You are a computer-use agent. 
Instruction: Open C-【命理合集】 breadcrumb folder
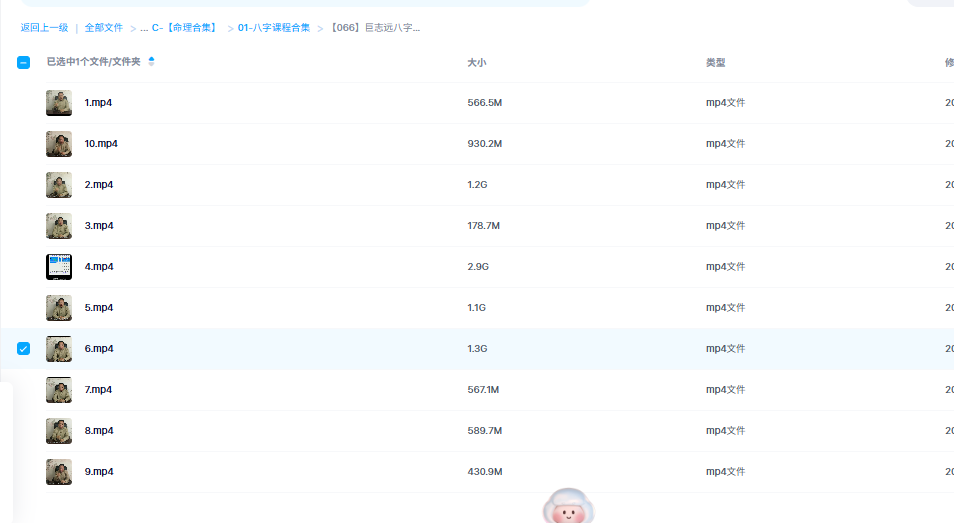tap(185, 28)
